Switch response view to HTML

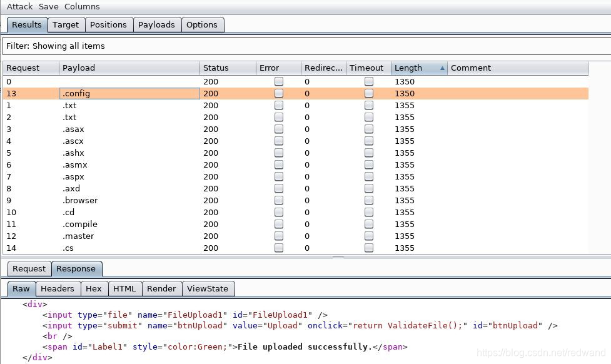coord(124,289)
